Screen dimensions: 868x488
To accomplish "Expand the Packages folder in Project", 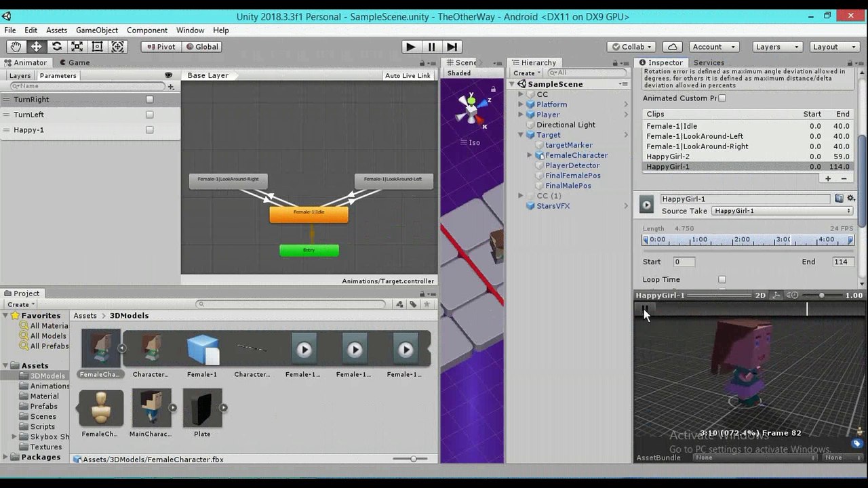I will pyautogui.click(x=5, y=457).
